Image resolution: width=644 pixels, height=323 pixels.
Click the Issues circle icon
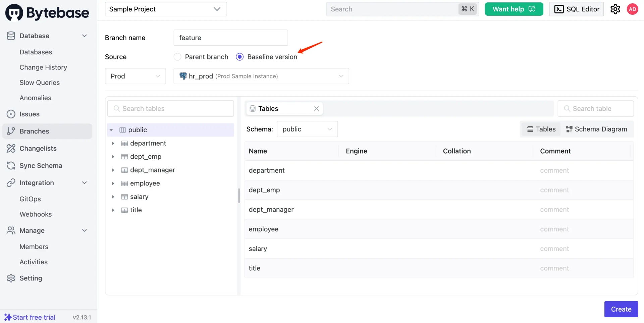[11, 114]
